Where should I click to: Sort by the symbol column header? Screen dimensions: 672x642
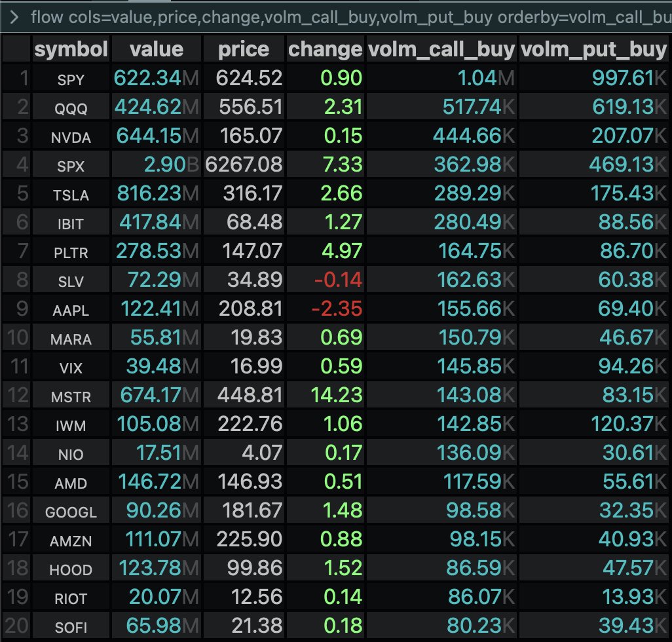[71, 49]
